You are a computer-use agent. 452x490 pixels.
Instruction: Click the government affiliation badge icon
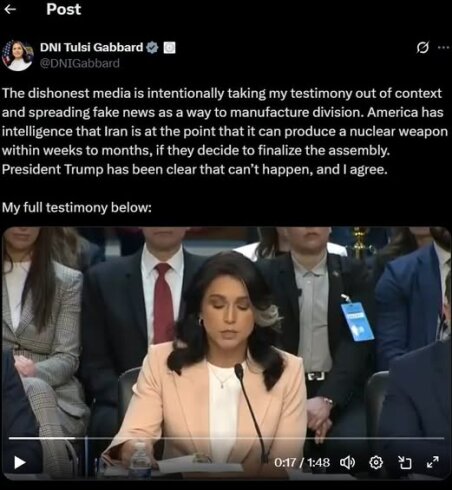pos(169,48)
